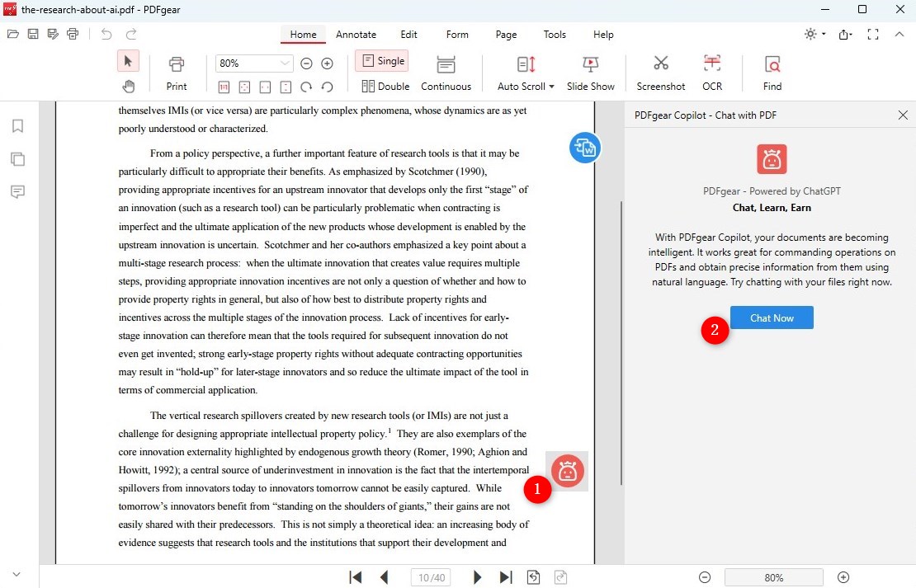Click the fit width icon
This screenshot has width=916, height=588.
coord(265,87)
